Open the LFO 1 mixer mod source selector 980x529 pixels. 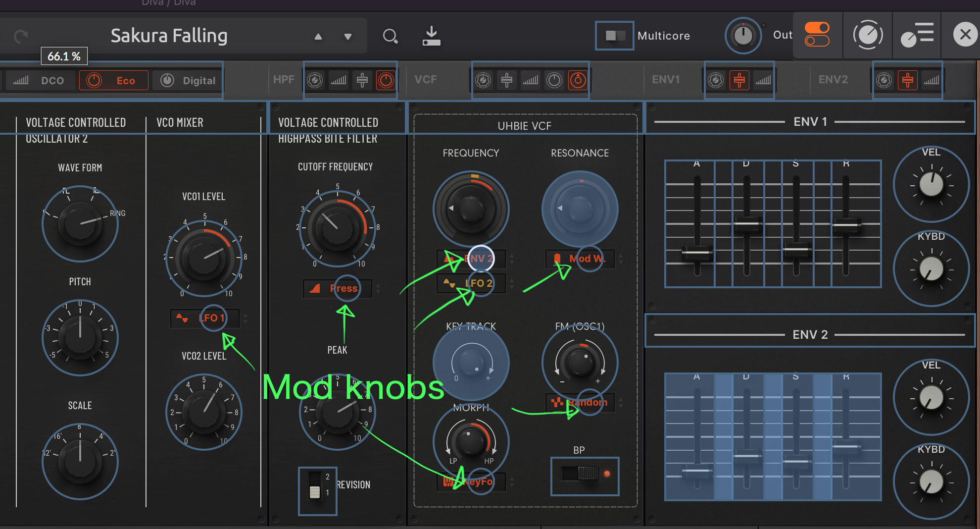[x=205, y=318]
